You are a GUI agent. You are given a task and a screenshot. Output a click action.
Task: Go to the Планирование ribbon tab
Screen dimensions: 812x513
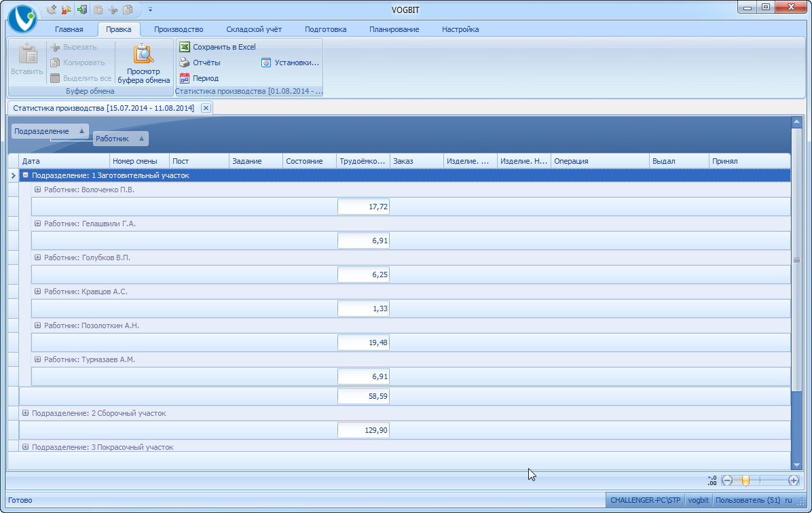(394, 29)
